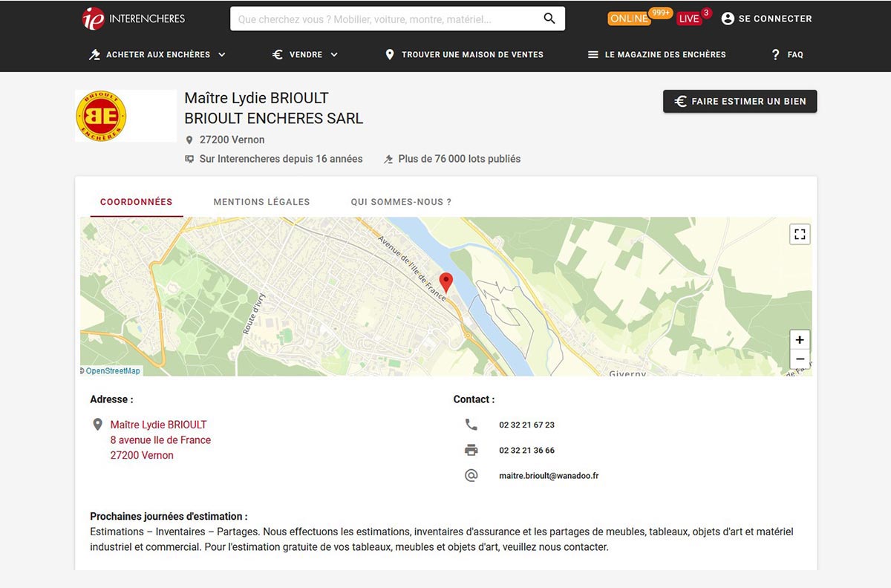Open the LIVE sales badge
The image size is (891, 588).
coord(689,19)
